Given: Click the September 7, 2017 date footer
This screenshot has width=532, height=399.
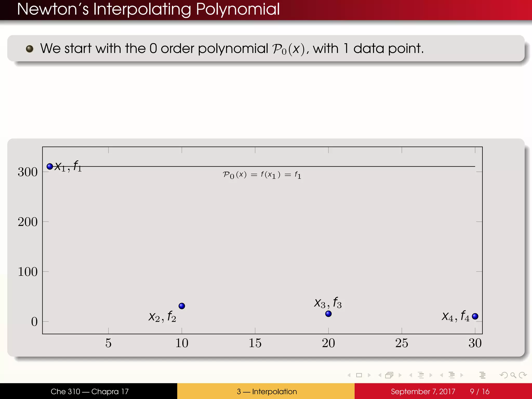Looking at the screenshot, I should point(423,391).
